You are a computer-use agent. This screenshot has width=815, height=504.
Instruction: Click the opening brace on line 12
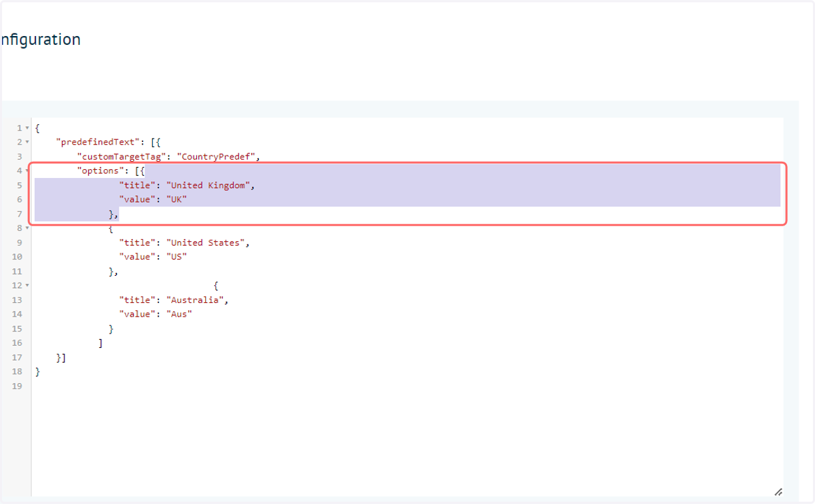tap(216, 285)
